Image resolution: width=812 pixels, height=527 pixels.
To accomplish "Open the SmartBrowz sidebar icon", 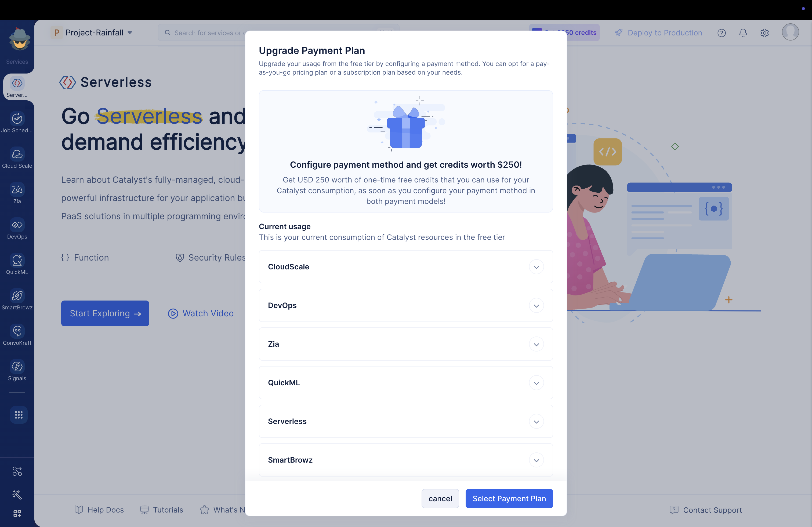I will pyautogui.click(x=17, y=295).
